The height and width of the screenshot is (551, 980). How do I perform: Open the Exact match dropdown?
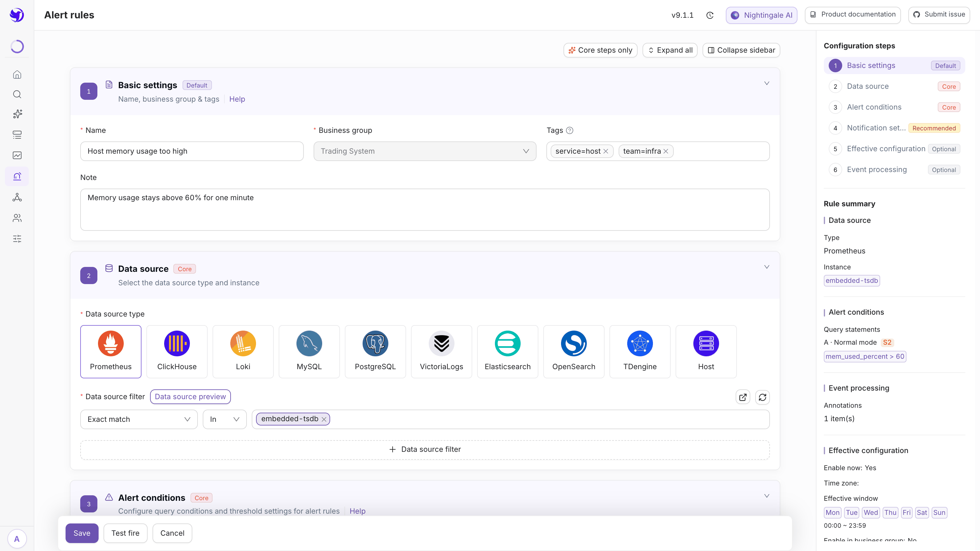[139, 419]
